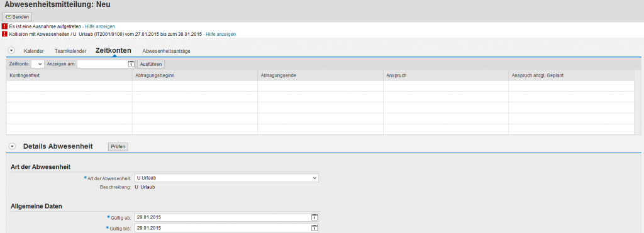Click the Senden button
The width and height of the screenshot is (644, 233).
(x=17, y=17)
